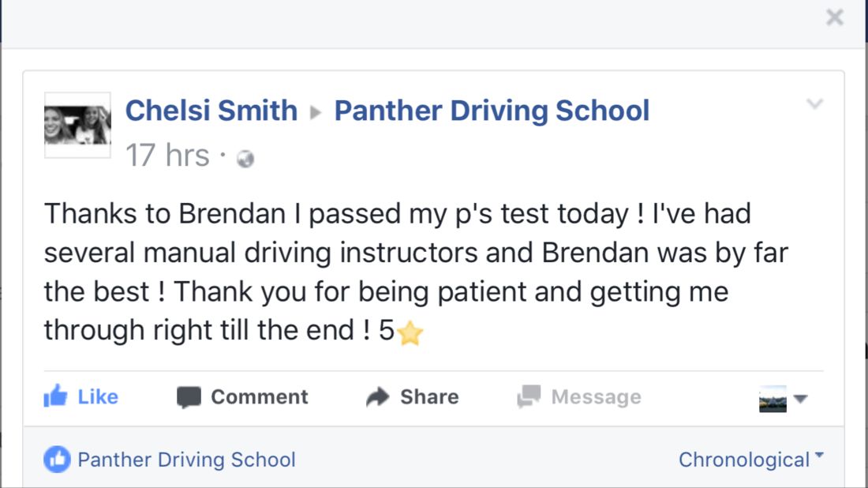Image resolution: width=868 pixels, height=488 pixels.
Task: Visit Panther Driving School page from post header
Action: (x=492, y=111)
